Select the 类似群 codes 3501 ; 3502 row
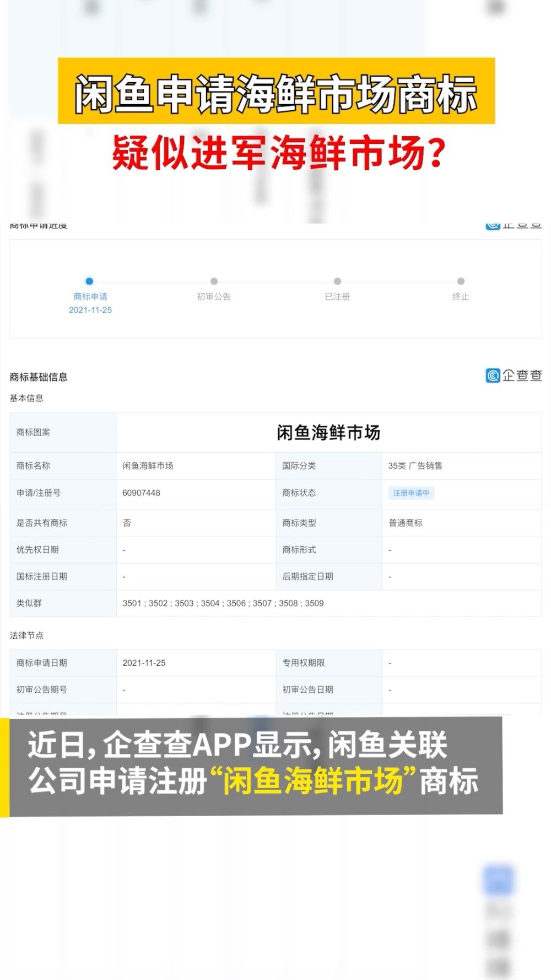 point(223,603)
